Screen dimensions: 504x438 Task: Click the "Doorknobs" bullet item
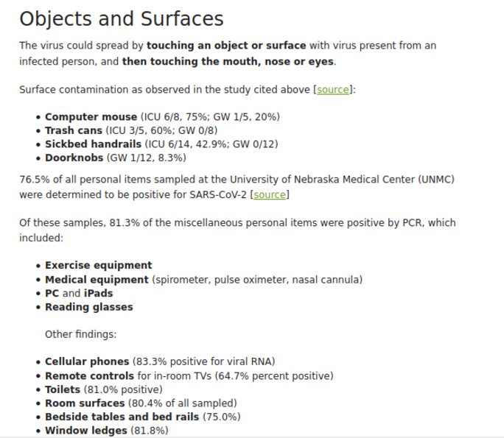[x=74, y=158]
